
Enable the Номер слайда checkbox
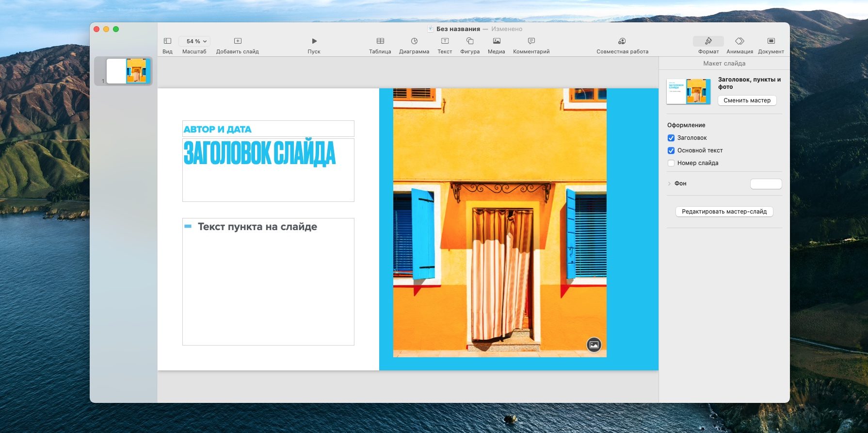click(671, 163)
